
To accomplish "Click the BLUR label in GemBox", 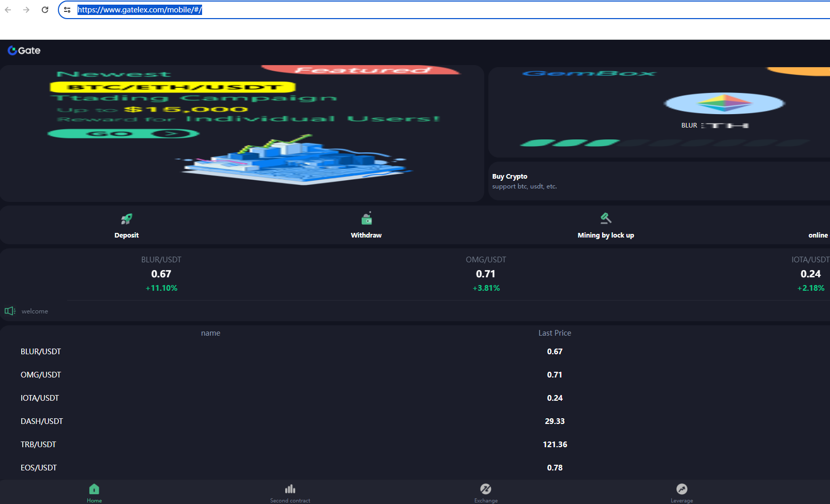I will pyautogui.click(x=689, y=125).
